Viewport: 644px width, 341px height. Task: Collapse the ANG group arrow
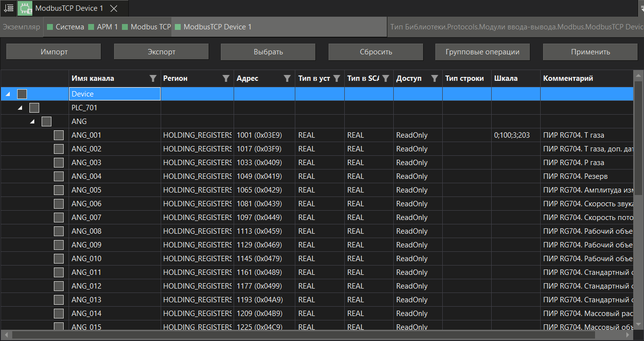pos(32,122)
